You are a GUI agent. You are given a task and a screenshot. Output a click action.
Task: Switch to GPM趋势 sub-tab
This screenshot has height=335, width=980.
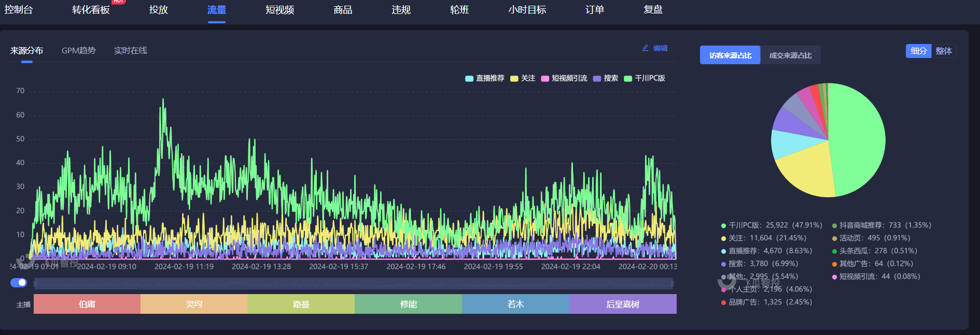point(79,50)
